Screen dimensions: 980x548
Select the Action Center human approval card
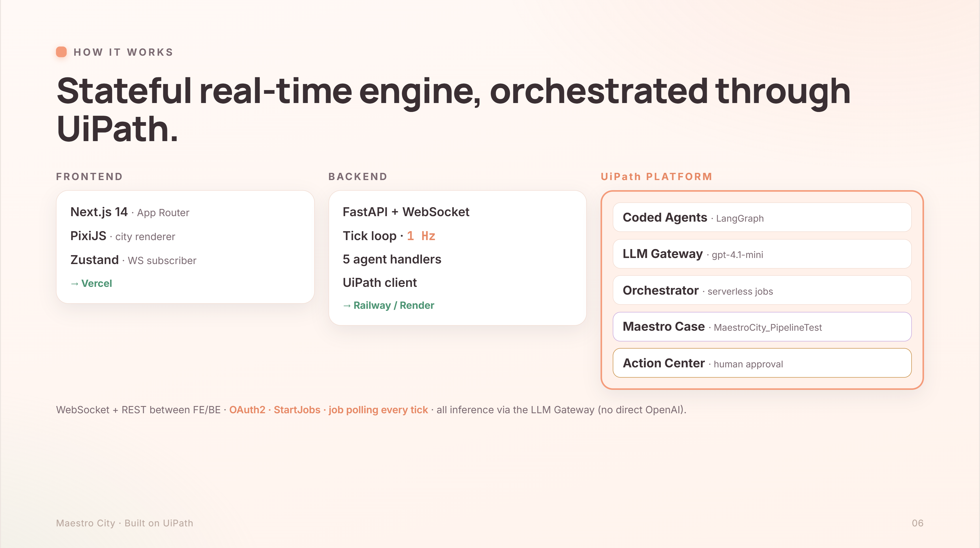pyautogui.click(x=762, y=363)
